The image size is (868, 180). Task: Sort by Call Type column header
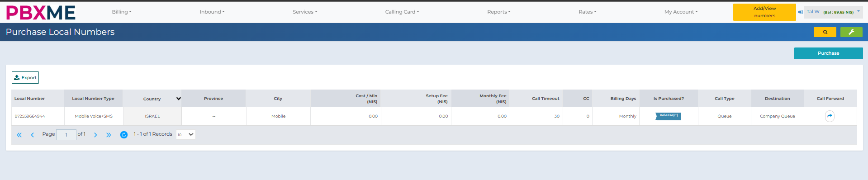pyautogui.click(x=725, y=99)
